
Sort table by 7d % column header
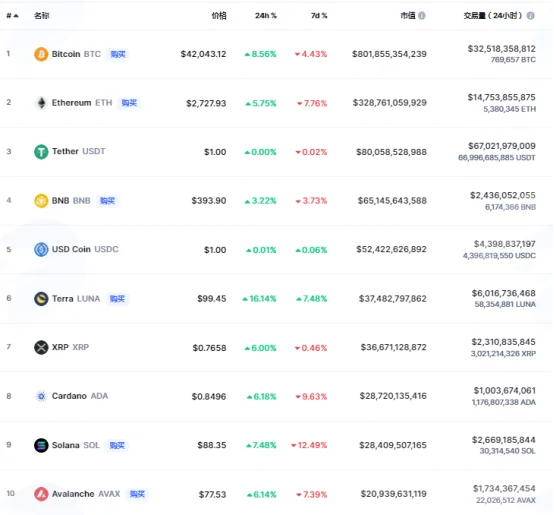point(319,16)
